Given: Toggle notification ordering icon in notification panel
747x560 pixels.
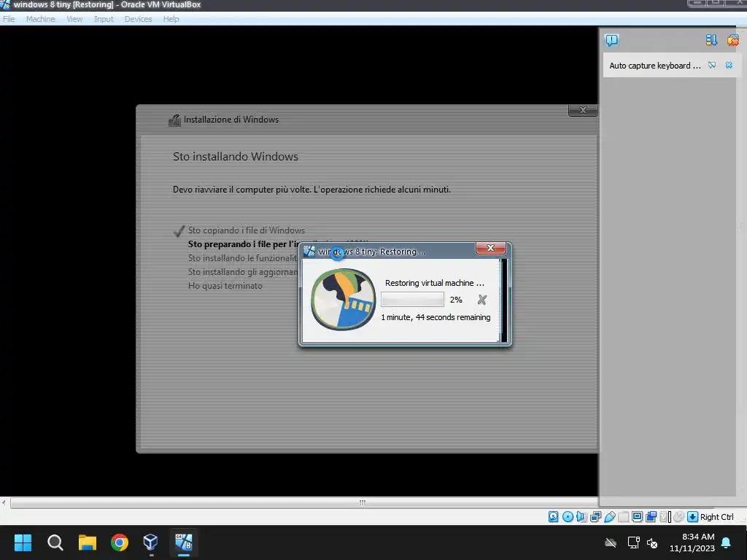Looking at the screenshot, I should 711,40.
